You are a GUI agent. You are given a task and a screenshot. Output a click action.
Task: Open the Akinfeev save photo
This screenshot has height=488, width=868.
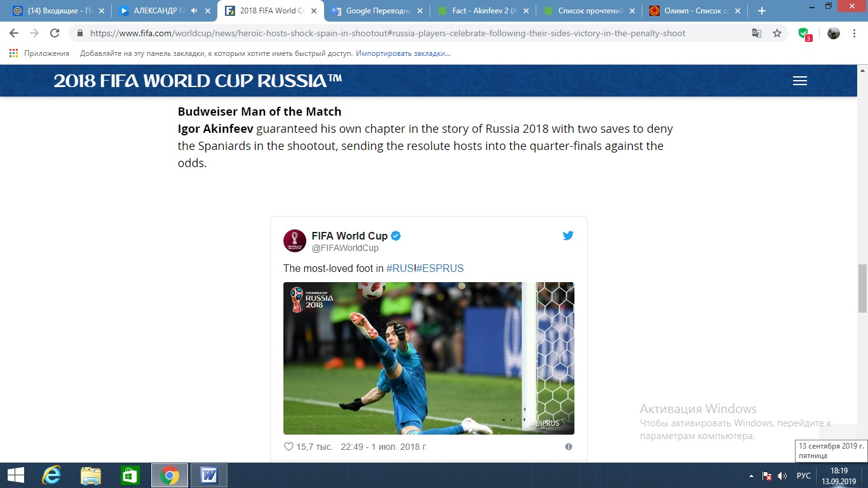(x=428, y=358)
